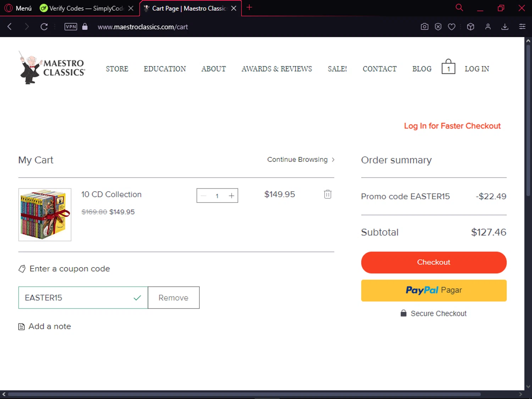Click the Promo code EASTER15 label

[x=405, y=196]
